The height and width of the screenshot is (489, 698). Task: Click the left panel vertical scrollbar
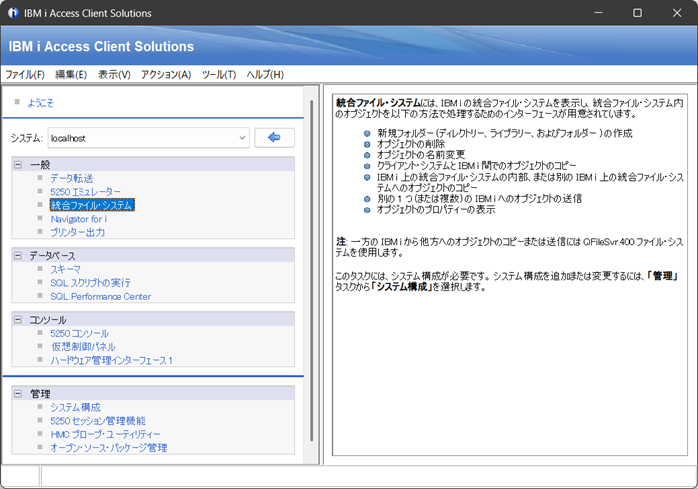pos(310,270)
